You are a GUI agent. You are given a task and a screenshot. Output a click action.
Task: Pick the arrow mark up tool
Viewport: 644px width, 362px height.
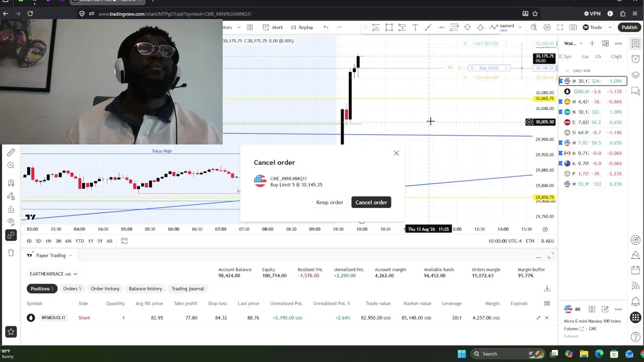pos(480,27)
